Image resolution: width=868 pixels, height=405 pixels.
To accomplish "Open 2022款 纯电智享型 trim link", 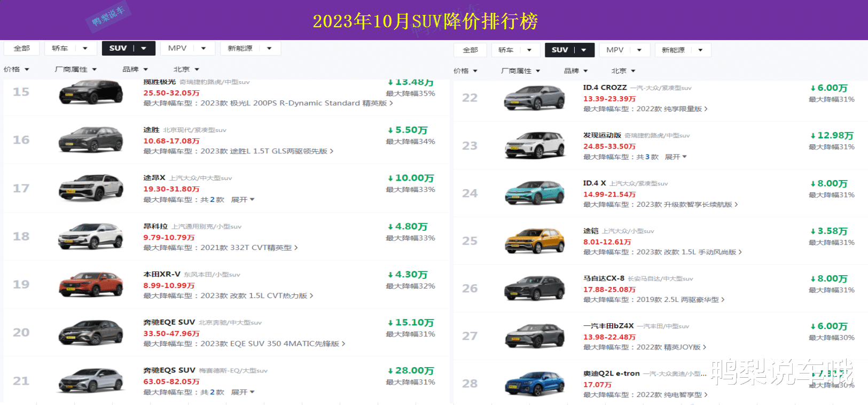I will tap(672, 395).
